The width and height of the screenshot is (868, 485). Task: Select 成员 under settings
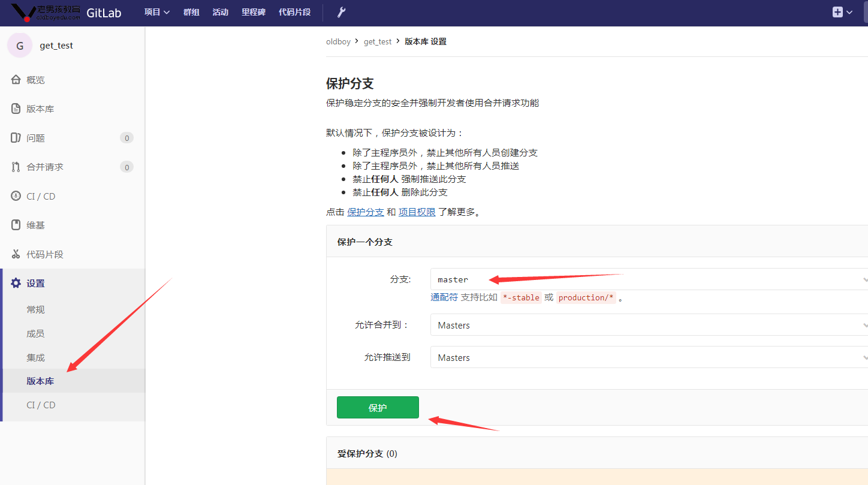pos(35,333)
